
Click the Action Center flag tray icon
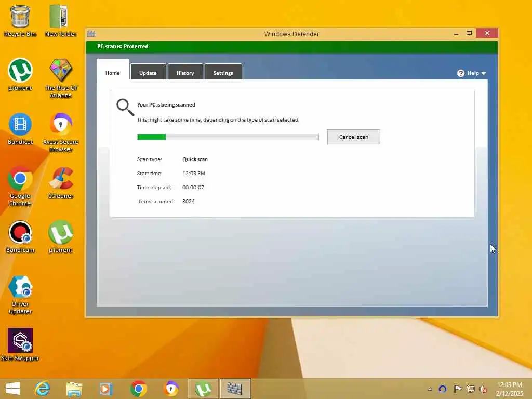(458, 389)
